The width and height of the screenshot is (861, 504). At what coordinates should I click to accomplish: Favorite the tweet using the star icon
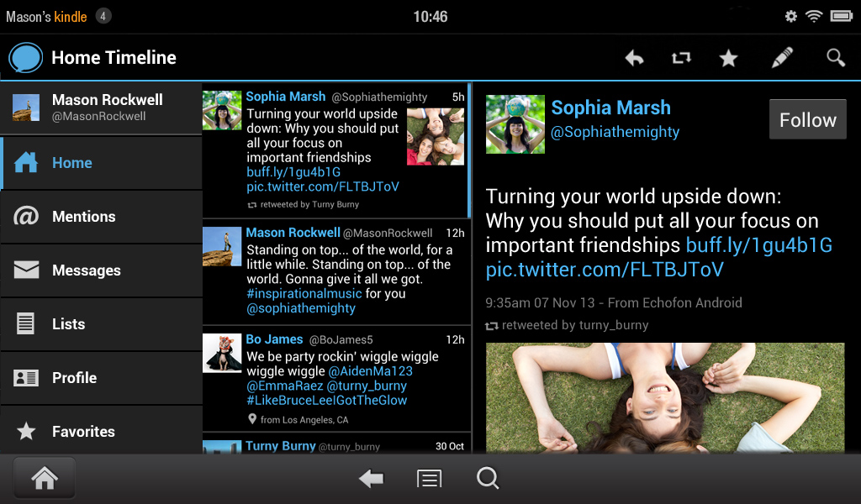coord(728,57)
